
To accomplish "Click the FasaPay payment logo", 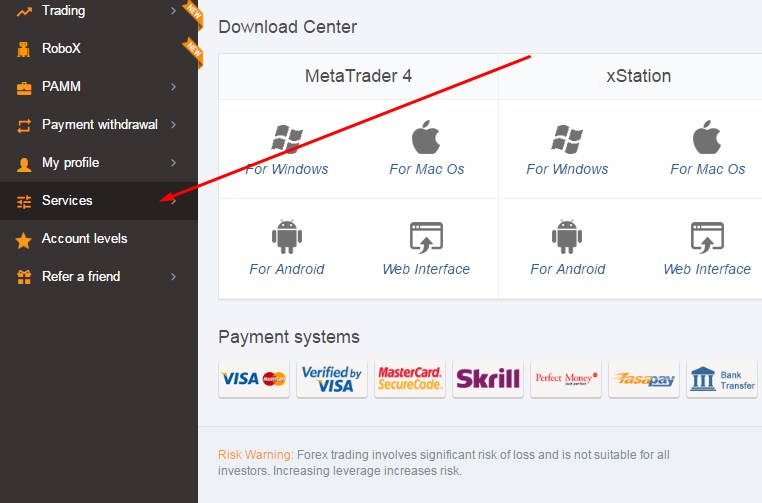I will click(x=644, y=379).
